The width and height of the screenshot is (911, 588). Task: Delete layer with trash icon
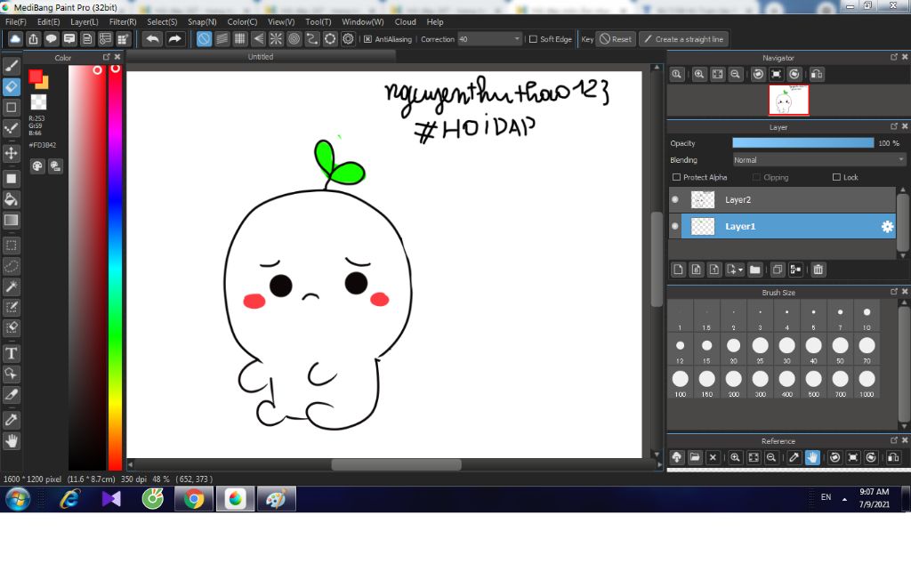tap(818, 270)
